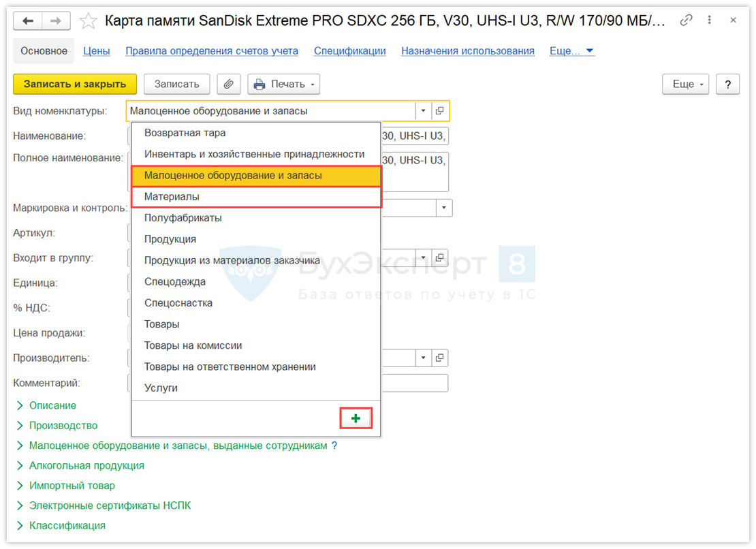Click the green plus to add new type
The image size is (756, 549).
click(356, 418)
